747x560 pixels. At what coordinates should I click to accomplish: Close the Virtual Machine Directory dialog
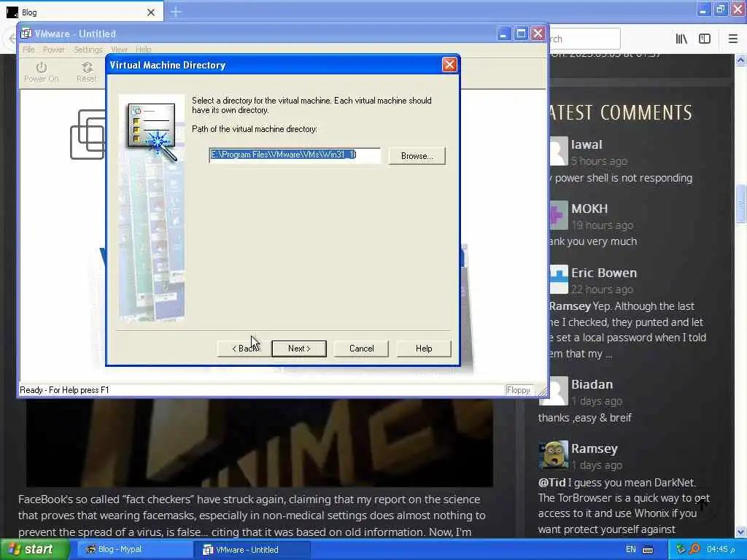pos(449,65)
